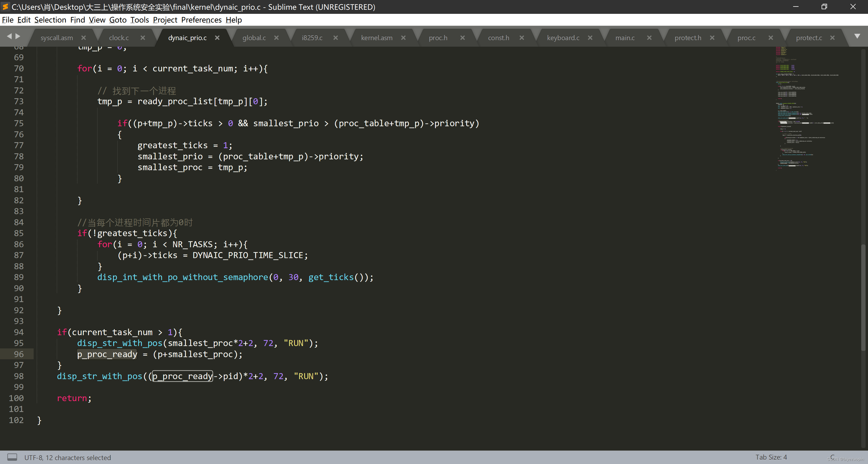
Task: Click 'DYNAIC_PRIO_TIME_SLICE' constant in line 87
Action: click(248, 255)
